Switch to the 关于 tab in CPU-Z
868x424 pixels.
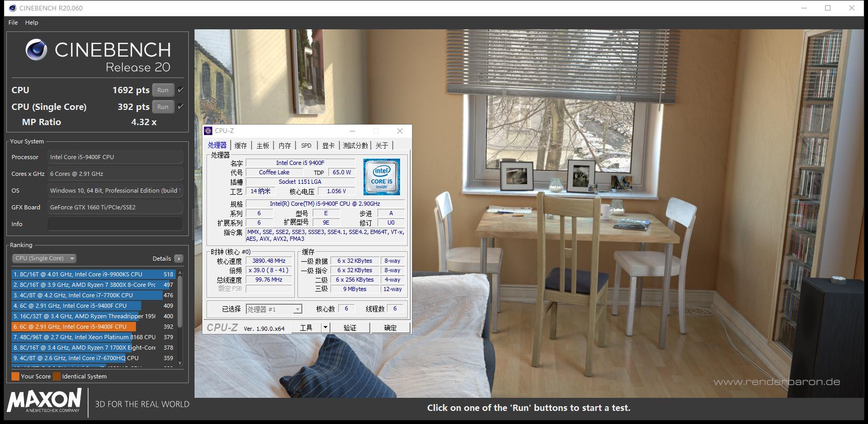382,146
